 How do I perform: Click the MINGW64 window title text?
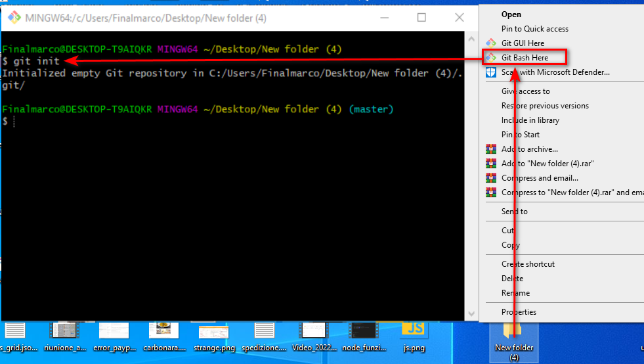[x=146, y=18]
